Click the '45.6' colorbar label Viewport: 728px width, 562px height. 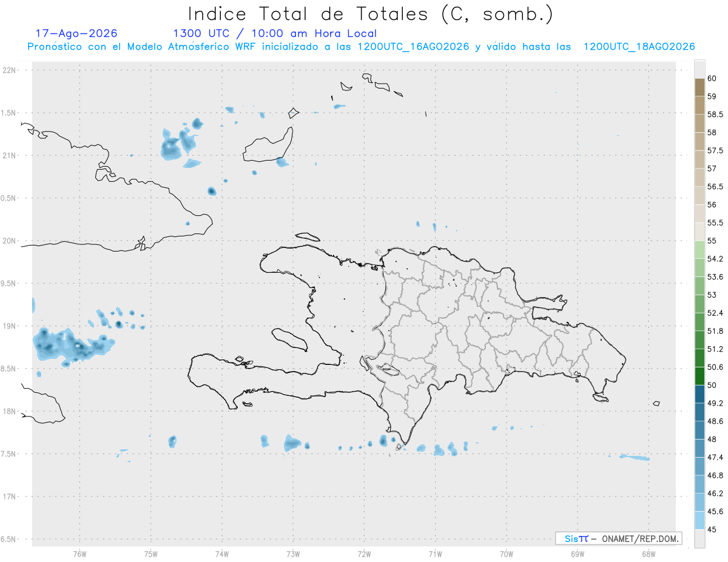point(715,512)
